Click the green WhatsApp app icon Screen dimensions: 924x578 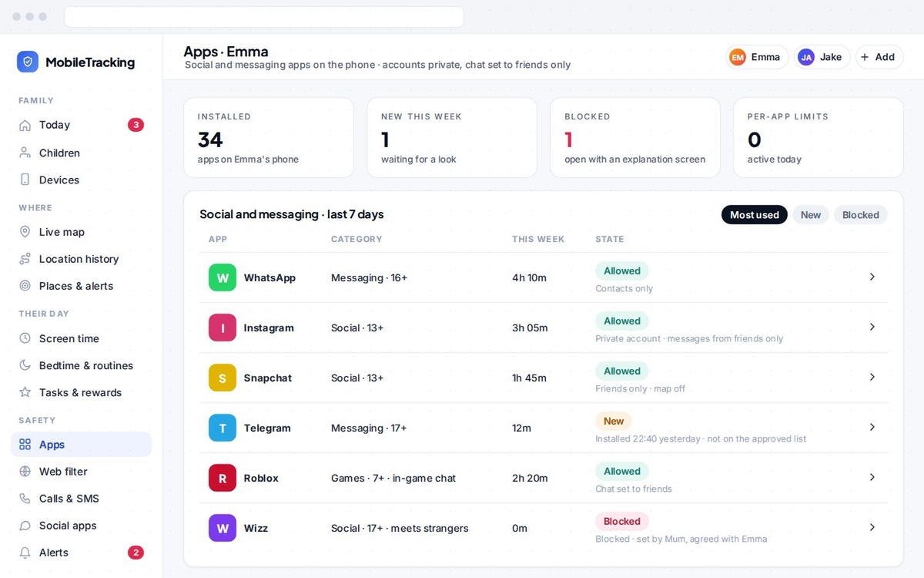click(223, 277)
